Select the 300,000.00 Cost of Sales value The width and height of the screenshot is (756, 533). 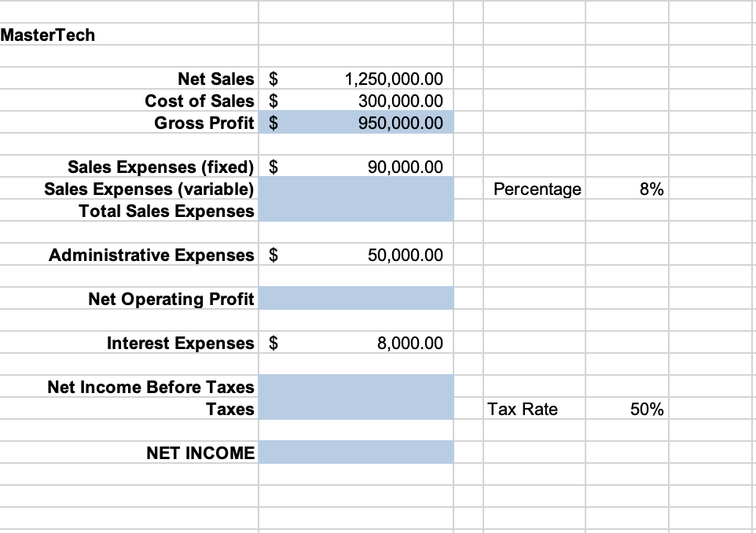tap(400, 101)
